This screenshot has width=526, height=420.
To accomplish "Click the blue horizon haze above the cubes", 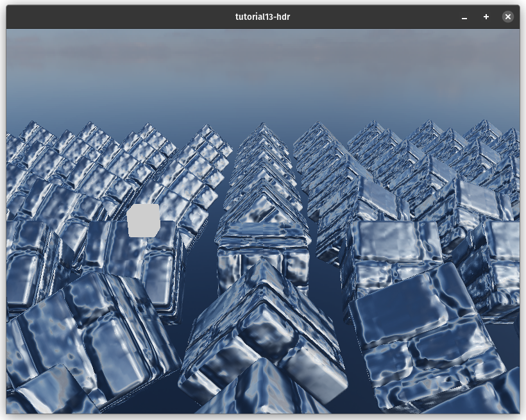I will 263,106.
